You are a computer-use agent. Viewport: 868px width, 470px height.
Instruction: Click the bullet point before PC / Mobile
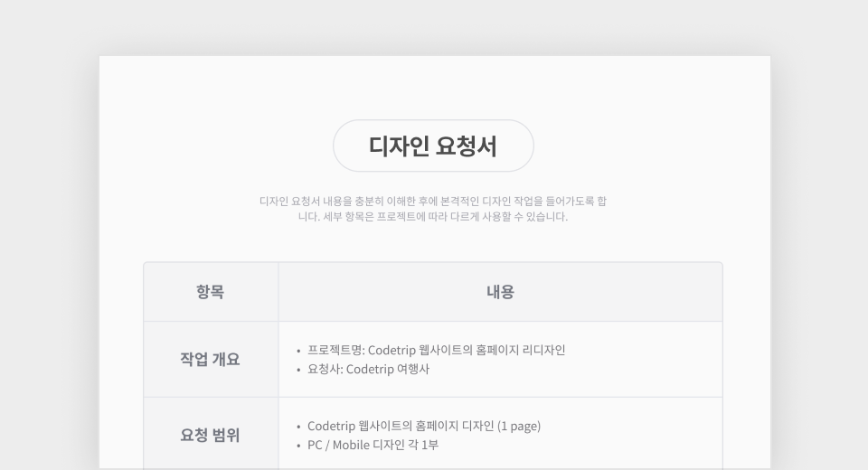tap(298, 446)
